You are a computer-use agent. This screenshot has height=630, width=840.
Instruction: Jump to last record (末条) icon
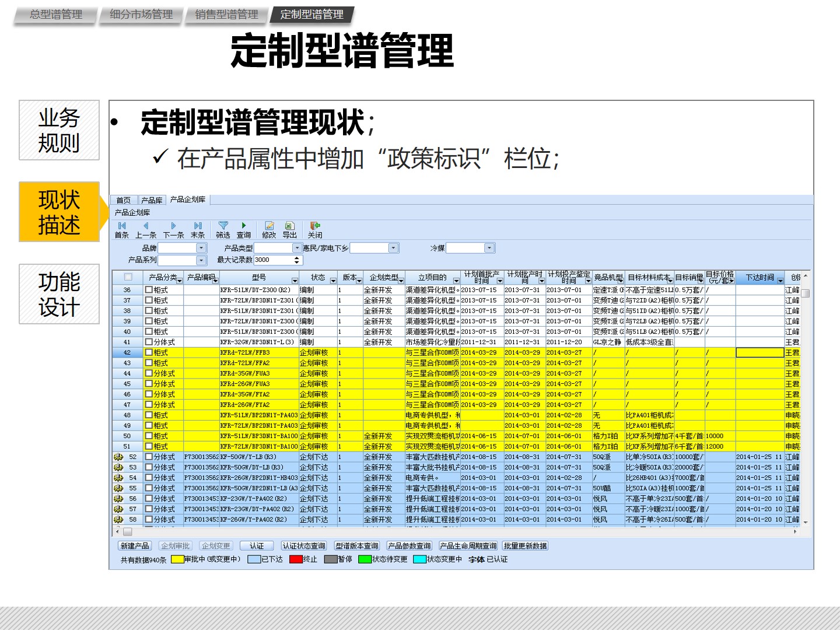coord(198,226)
